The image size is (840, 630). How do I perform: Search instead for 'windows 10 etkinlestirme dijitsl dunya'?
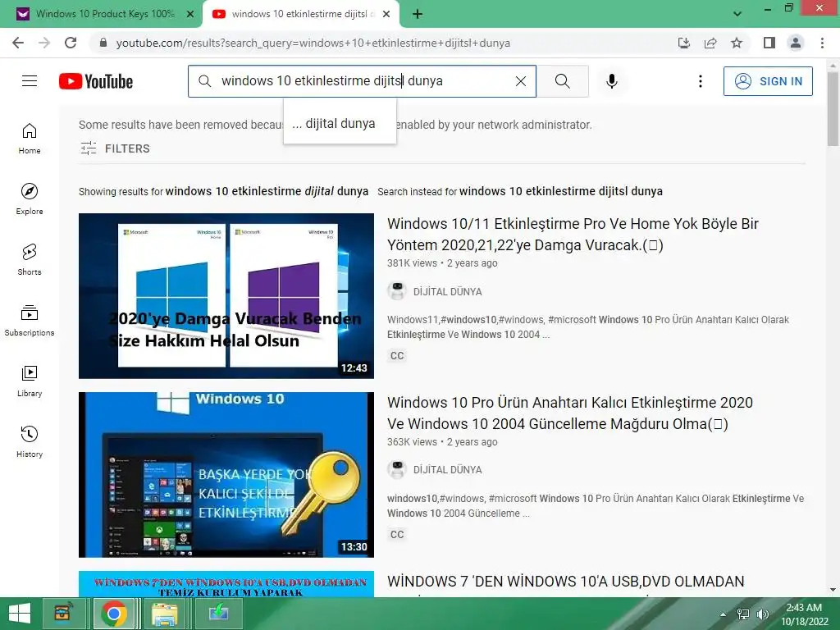561,191
